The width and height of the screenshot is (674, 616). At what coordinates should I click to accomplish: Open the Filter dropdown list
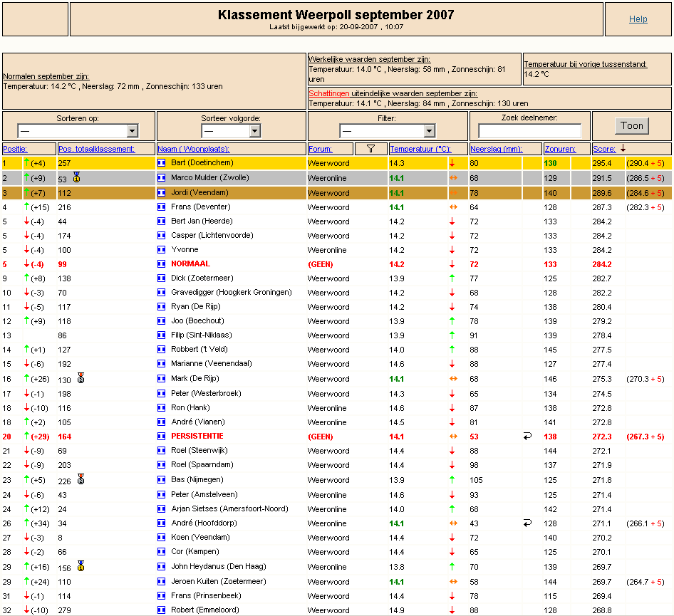(388, 130)
